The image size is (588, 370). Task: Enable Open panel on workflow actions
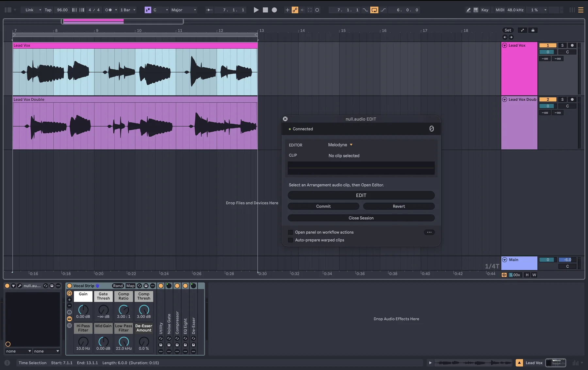pos(290,232)
